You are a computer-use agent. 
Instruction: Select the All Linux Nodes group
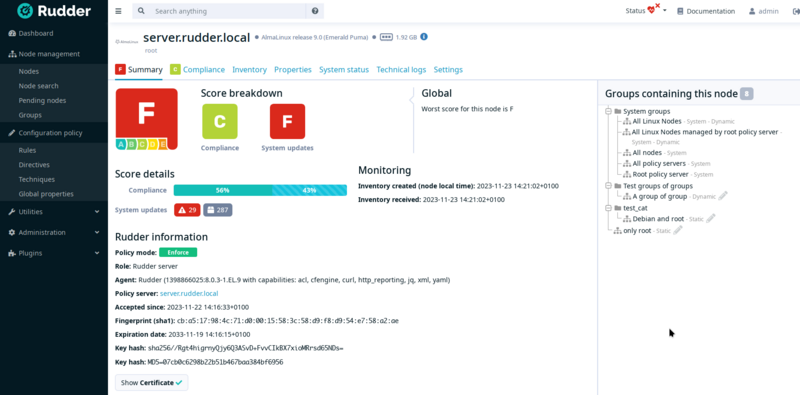(657, 121)
